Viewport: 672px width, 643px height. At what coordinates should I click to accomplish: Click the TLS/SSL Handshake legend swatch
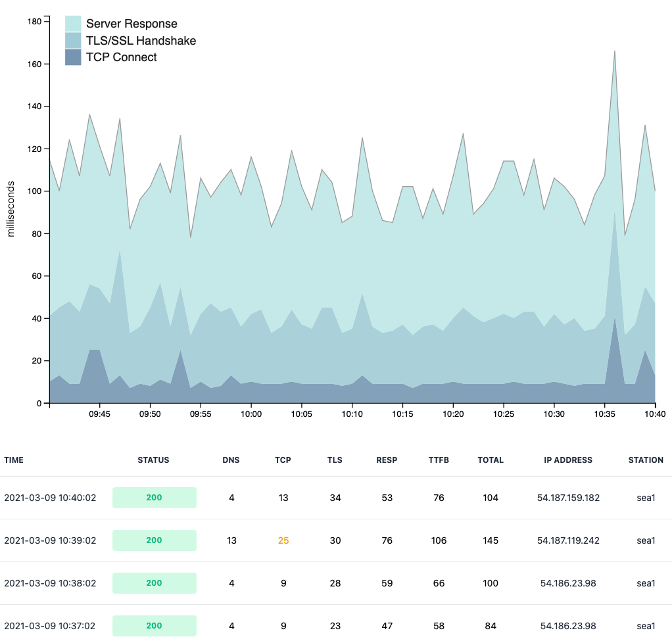tap(73, 40)
